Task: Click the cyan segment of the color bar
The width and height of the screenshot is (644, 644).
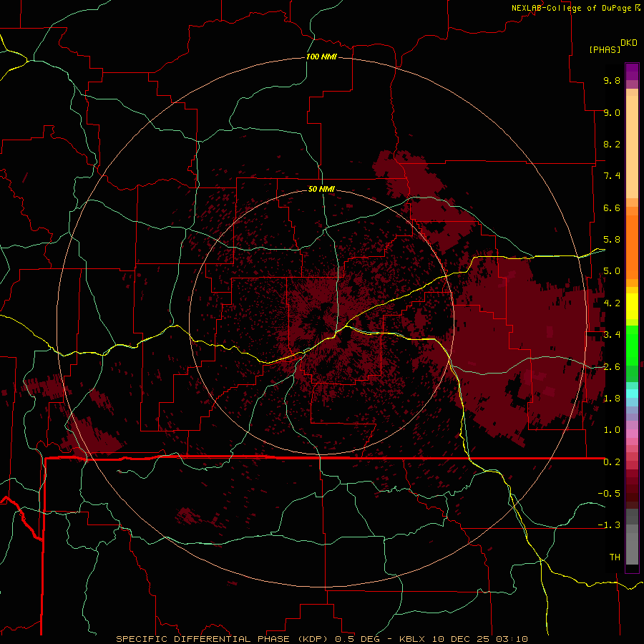Action: 632,394
